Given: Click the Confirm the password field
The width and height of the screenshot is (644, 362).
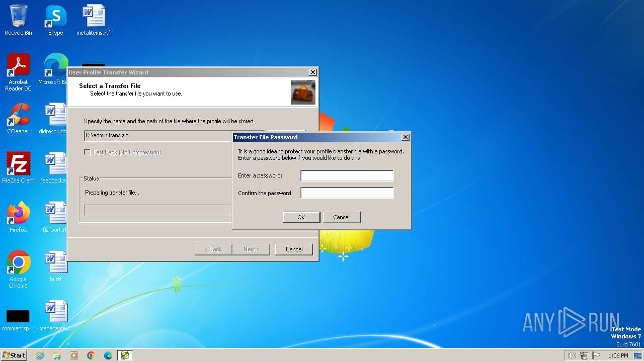Looking at the screenshot, I should point(347,193).
